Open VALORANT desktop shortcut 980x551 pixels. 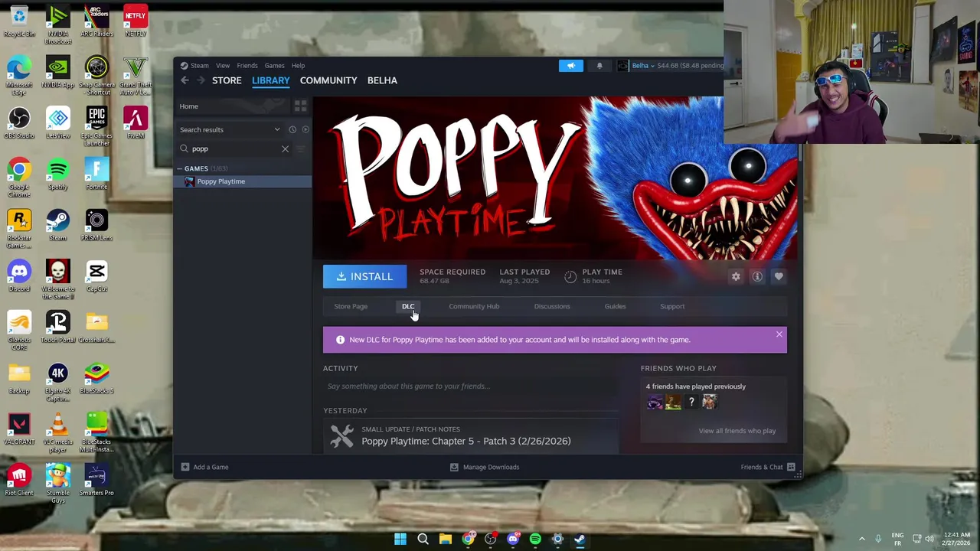[19, 429]
